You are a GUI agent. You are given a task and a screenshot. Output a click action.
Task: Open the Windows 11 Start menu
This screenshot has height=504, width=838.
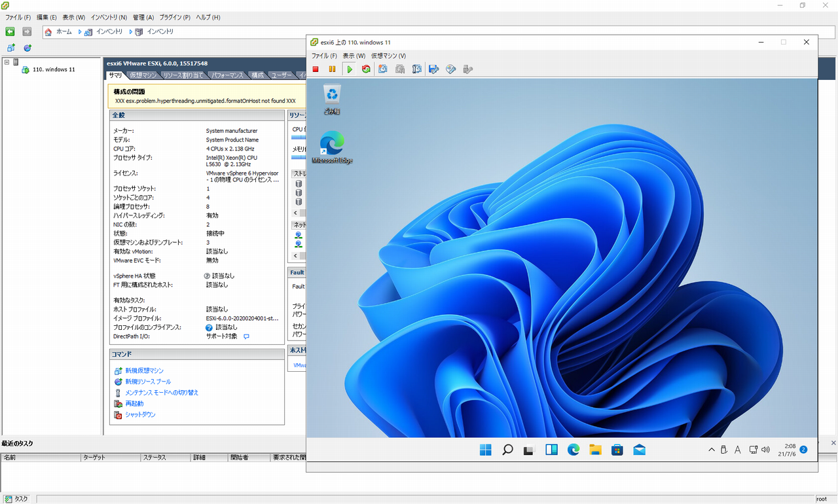(x=486, y=450)
